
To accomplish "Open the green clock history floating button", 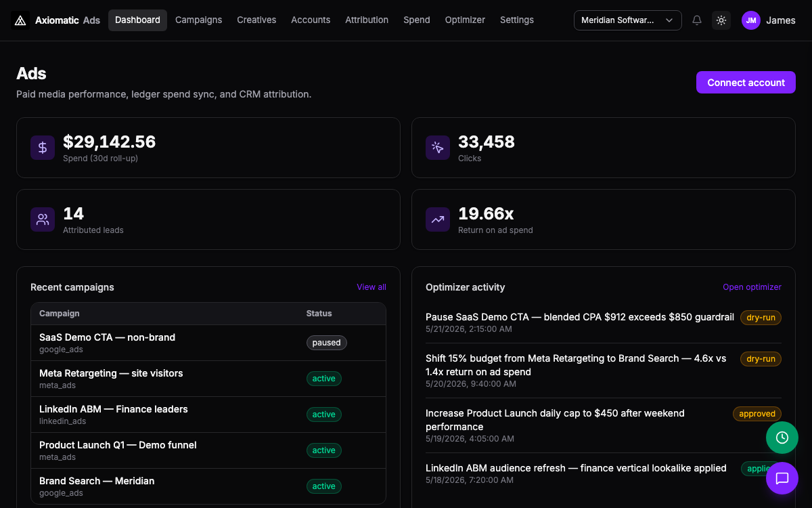I will pos(782,438).
